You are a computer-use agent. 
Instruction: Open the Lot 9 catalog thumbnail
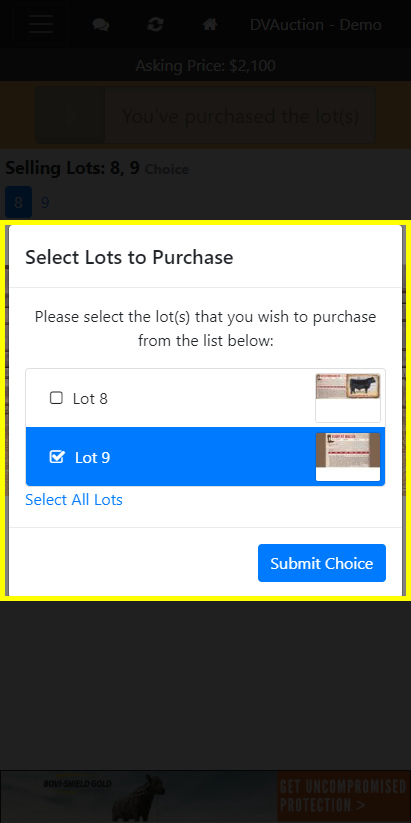347,457
